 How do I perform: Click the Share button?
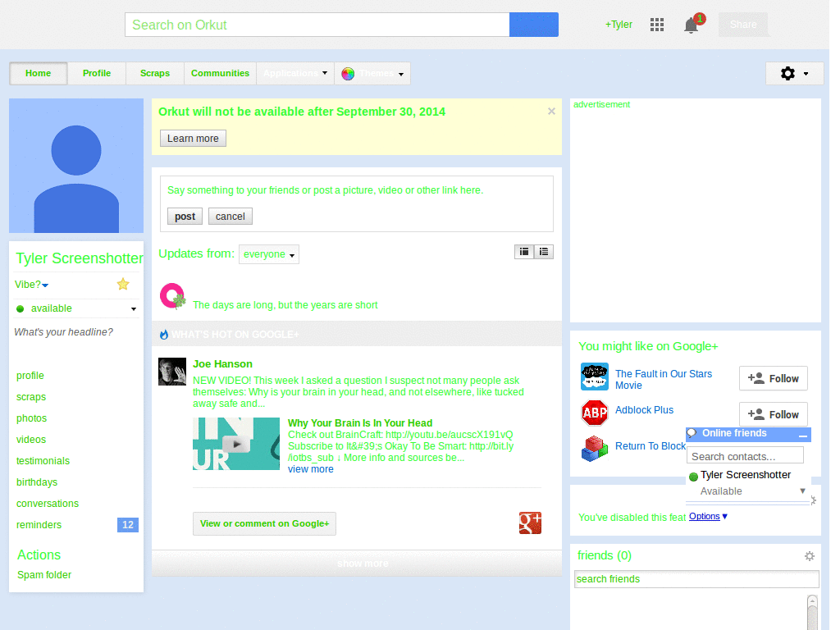(743, 25)
